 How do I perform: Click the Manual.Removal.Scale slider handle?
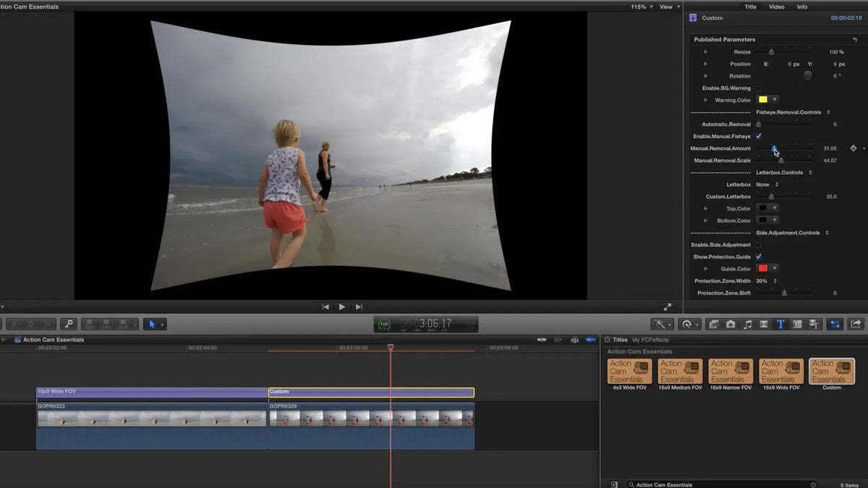[780, 160]
